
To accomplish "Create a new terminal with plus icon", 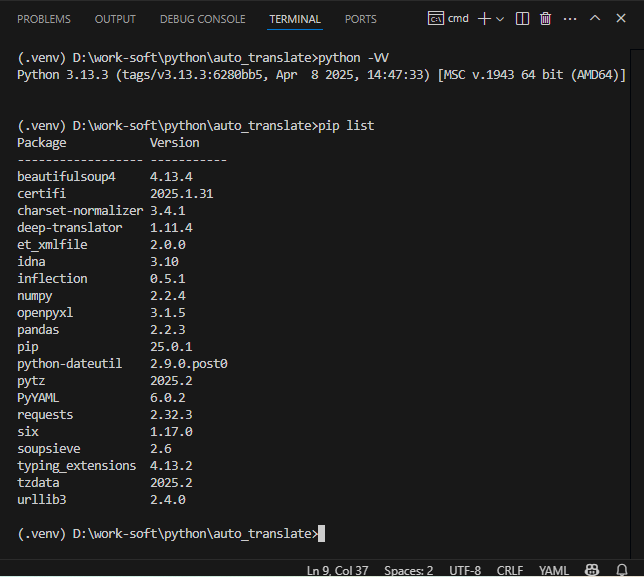I will pos(485,18).
